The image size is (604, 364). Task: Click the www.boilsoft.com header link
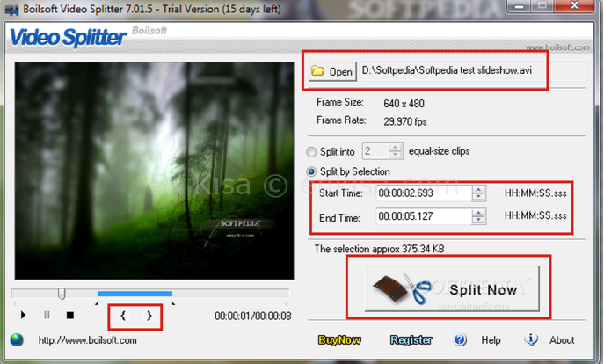point(557,47)
